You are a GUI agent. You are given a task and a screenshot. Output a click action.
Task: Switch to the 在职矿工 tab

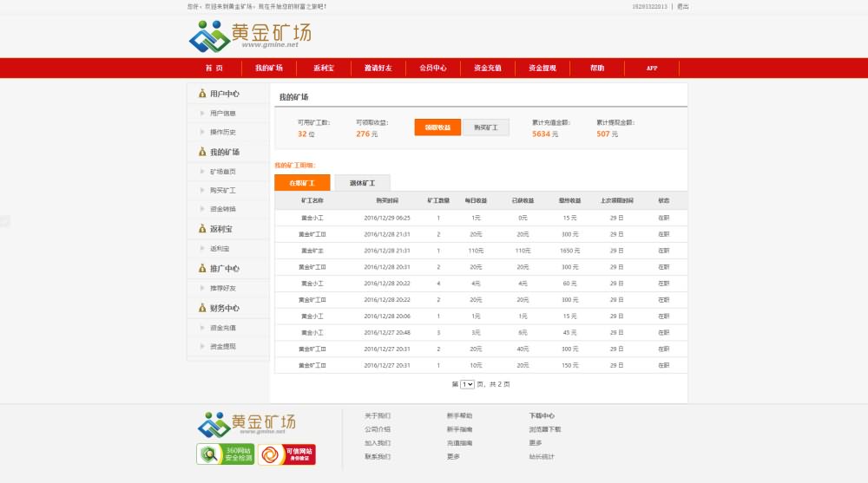pyautogui.click(x=302, y=183)
